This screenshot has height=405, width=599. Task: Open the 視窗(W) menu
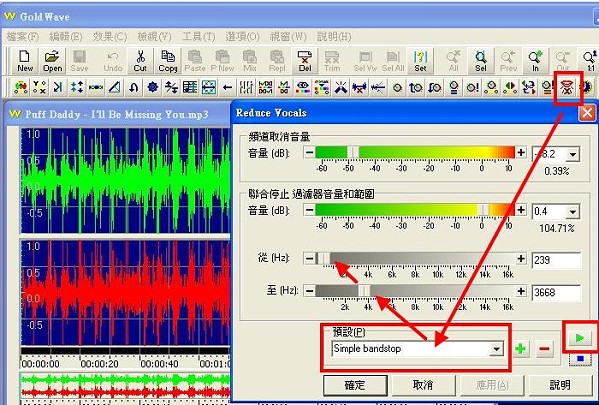[288, 37]
